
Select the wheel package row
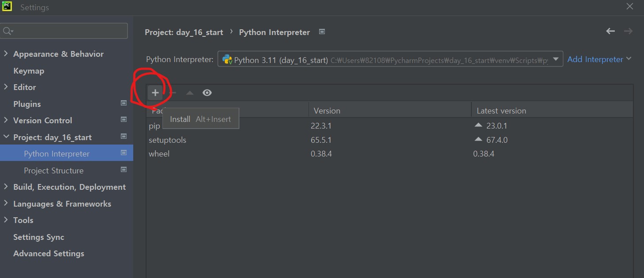click(159, 154)
